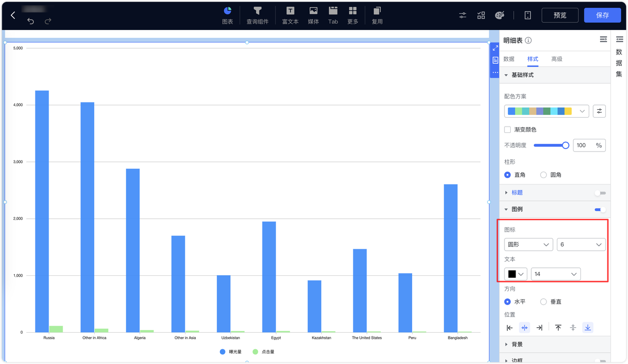Click the 曝光量 legend item
The width and height of the screenshot is (628, 364).
click(x=231, y=352)
